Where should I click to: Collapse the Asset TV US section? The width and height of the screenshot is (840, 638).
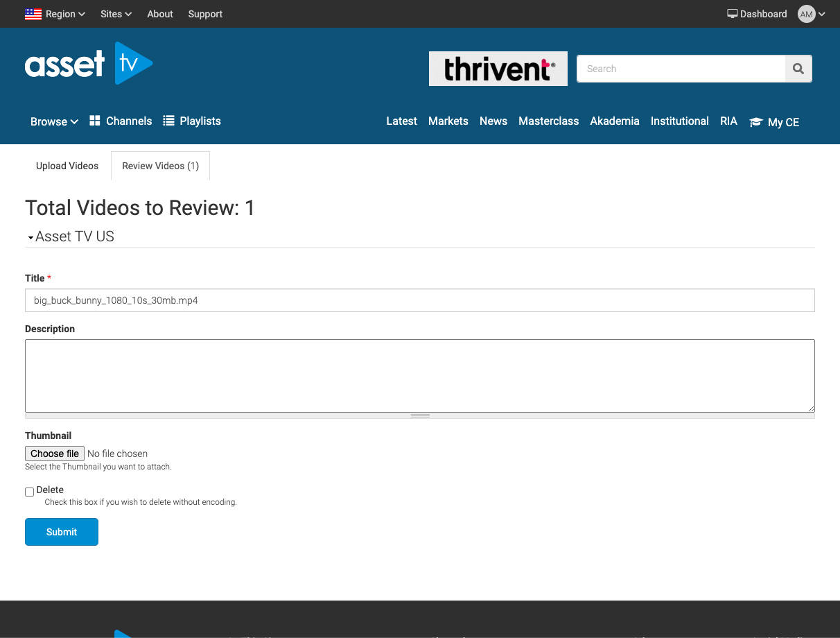(31, 237)
